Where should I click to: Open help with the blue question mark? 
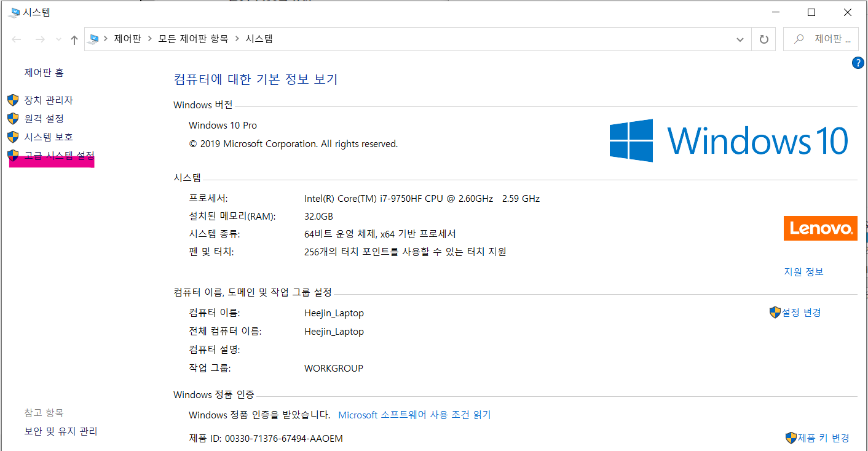point(858,63)
